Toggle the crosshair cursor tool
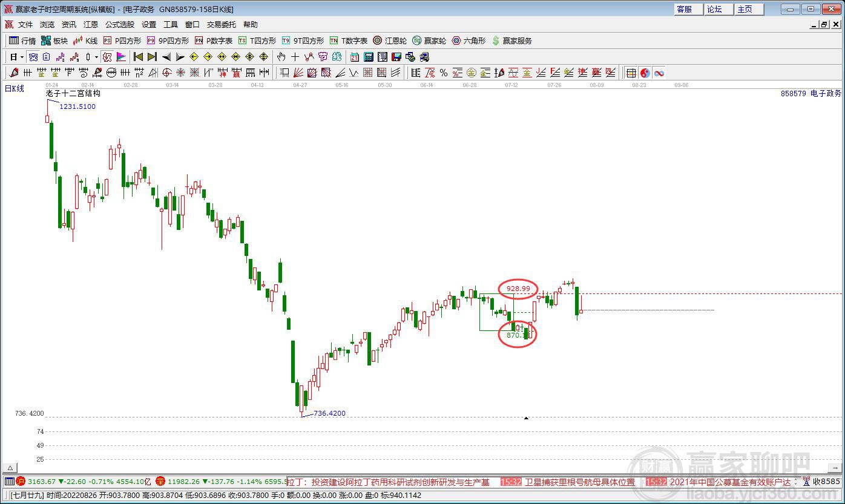The width and height of the screenshot is (845, 504). click(x=295, y=57)
